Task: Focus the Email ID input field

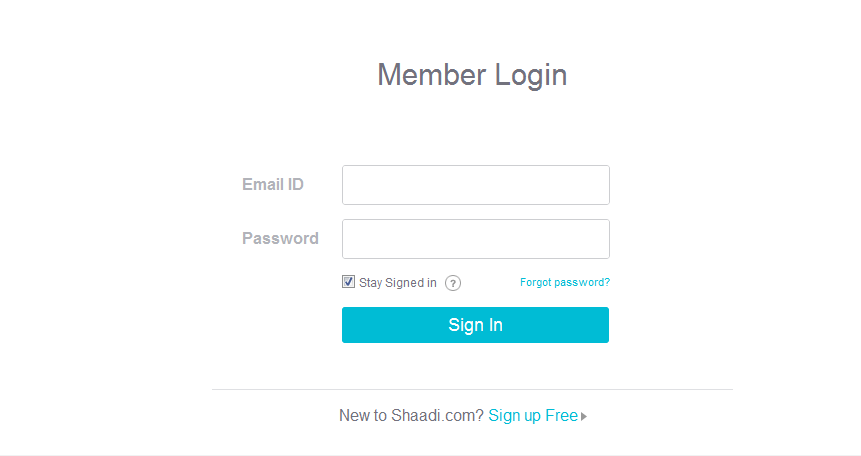Action: click(475, 185)
